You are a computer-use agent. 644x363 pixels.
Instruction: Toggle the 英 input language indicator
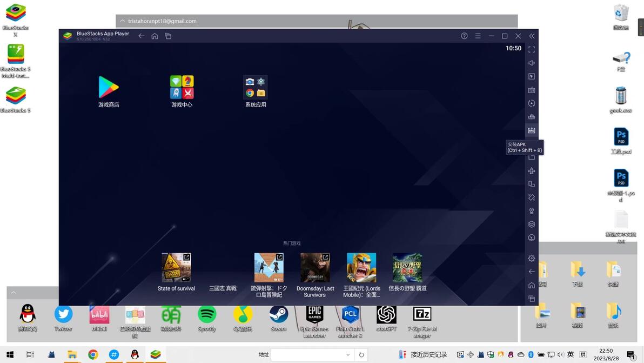(571, 354)
